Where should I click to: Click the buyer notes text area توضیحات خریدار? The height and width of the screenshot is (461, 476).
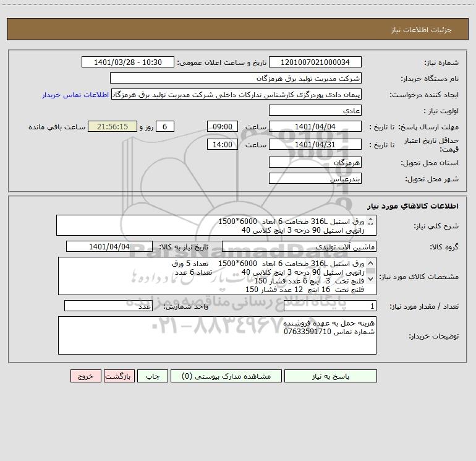[x=217, y=335]
